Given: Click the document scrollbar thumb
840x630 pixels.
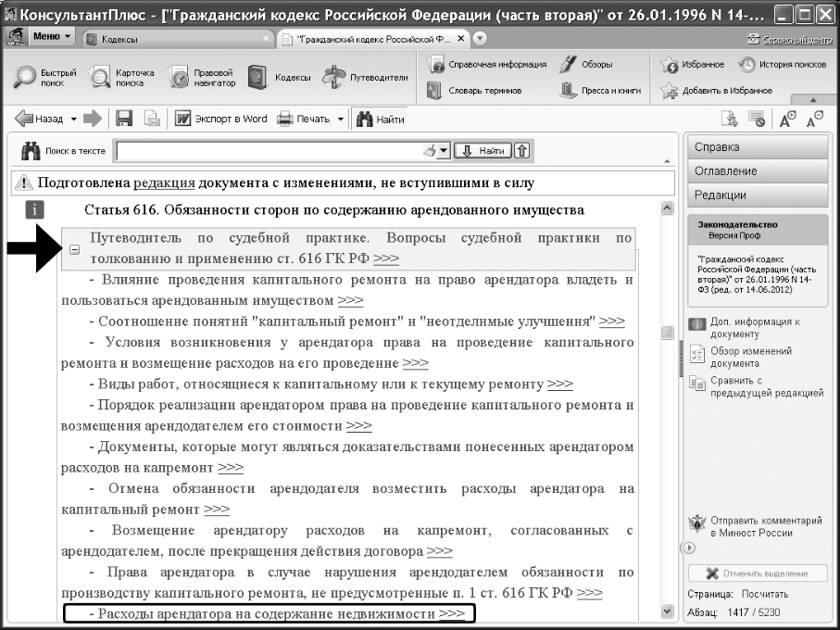Looking at the screenshot, I should [x=667, y=333].
